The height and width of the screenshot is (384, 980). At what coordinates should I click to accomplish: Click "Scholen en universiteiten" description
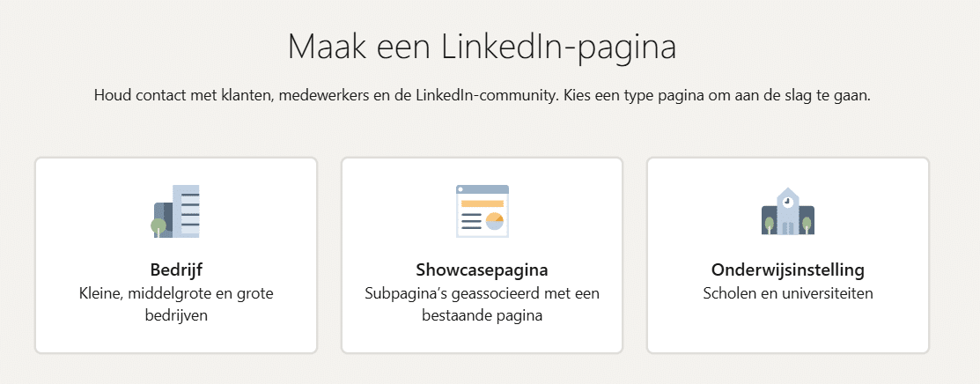[x=788, y=293]
